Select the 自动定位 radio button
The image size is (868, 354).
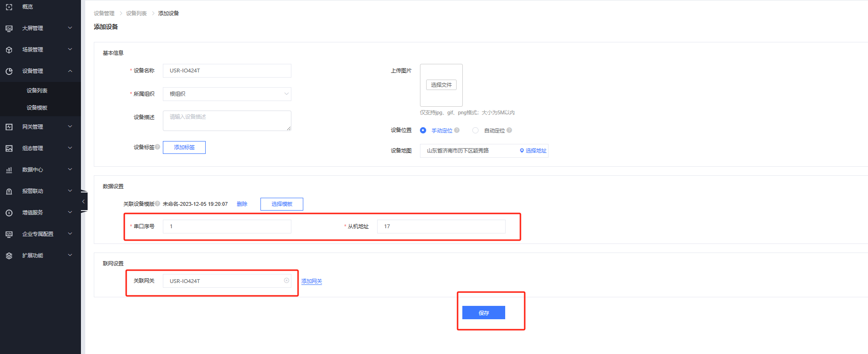pyautogui.click(x=475, y=131)
